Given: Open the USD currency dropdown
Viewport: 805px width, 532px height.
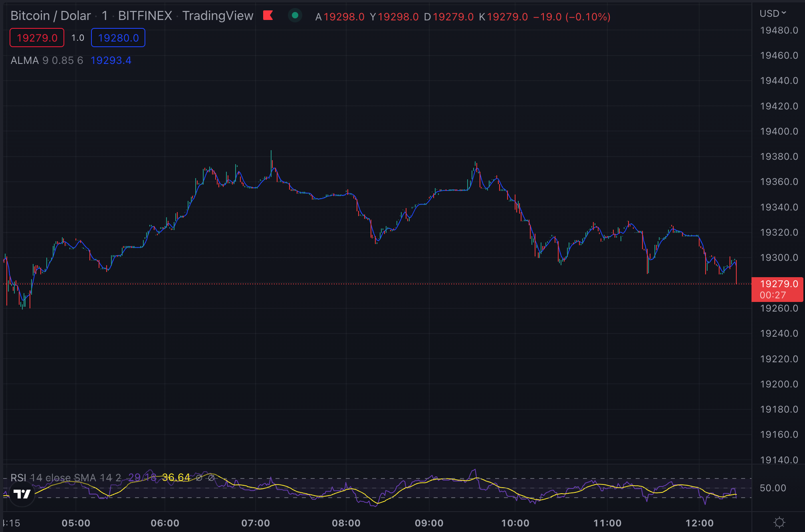Looking at the screenshot, I should [x=773, y=14].
